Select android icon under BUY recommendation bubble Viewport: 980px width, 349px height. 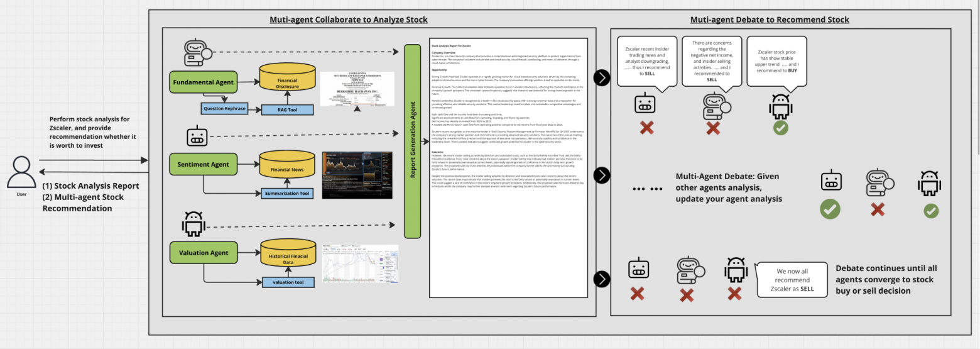coord(781,106)
